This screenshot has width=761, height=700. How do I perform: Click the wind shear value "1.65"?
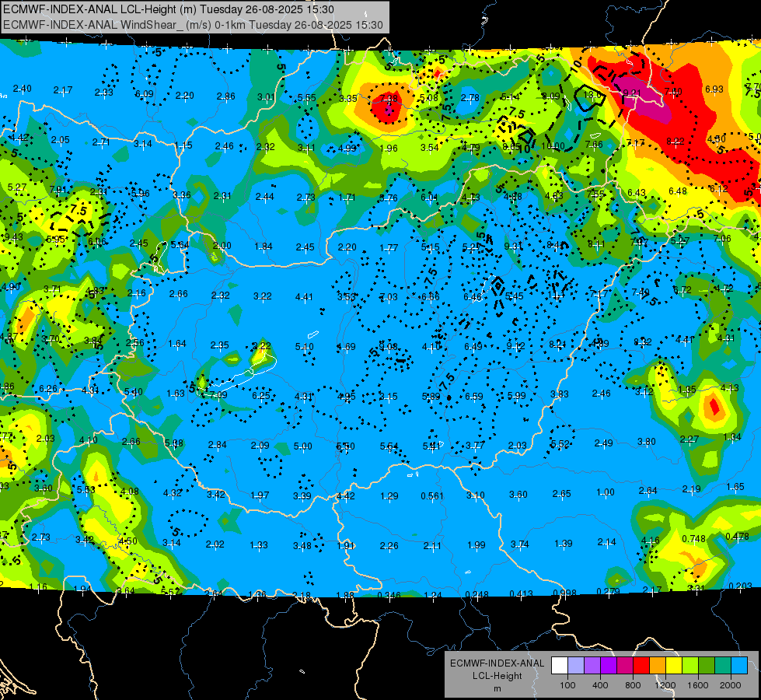735,486
